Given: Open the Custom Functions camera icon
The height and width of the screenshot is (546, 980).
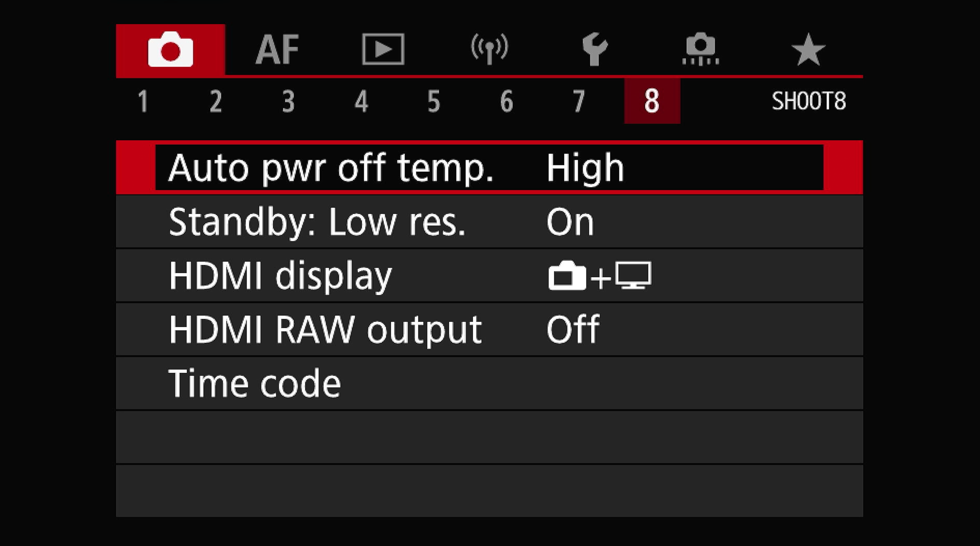Looking at the screenshot, I should coord(700,50).
